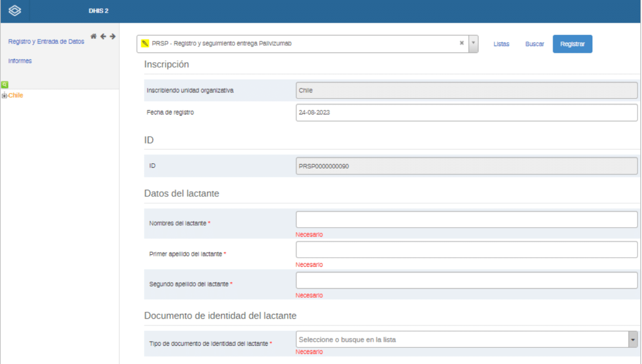Viewport: 642px width, 364px height.
Task: Clear the selected PRSP program with X
Action: point(461,43)
